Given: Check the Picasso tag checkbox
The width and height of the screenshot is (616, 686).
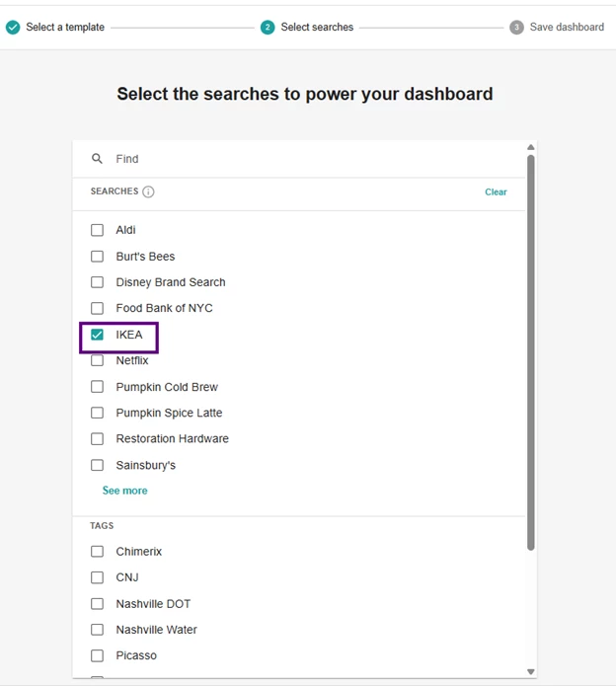Looking at the screenshot, I should click(97, 655).
